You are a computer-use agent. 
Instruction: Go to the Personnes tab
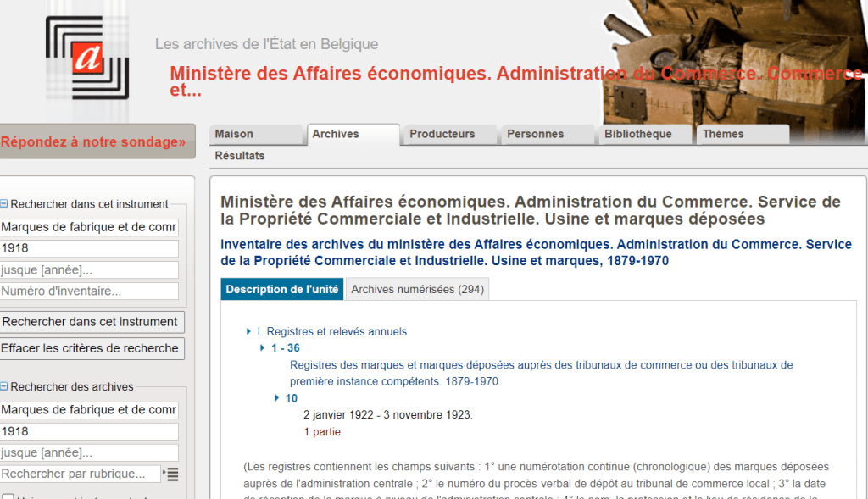click(535, 134)
